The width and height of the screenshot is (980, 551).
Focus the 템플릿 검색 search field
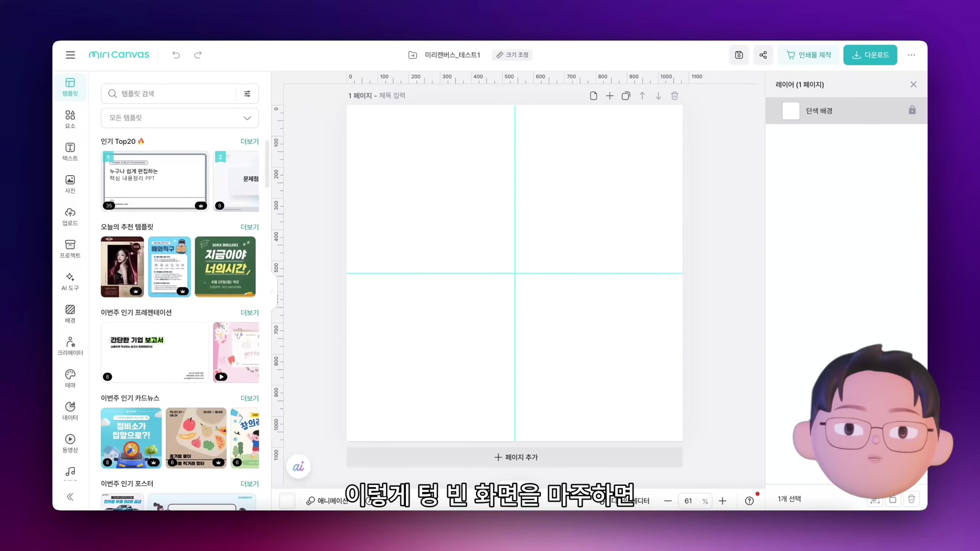point(171,94)
